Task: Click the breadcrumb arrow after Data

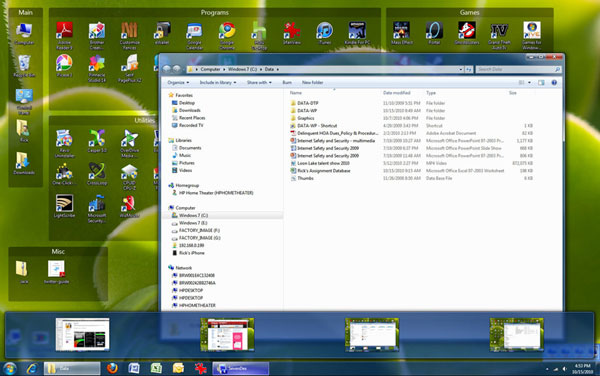Action: pyautogui.click(x=277, y=70)
